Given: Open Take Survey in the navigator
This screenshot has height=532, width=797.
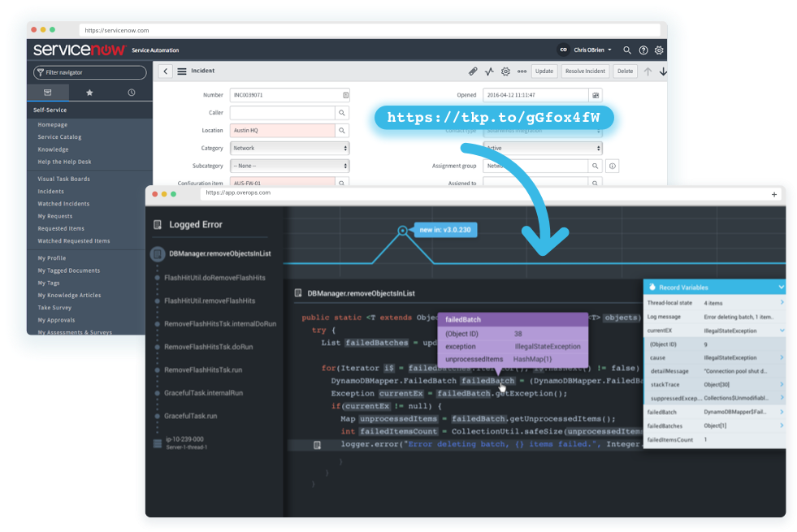Looking at the screenshot, I should 54,307.
